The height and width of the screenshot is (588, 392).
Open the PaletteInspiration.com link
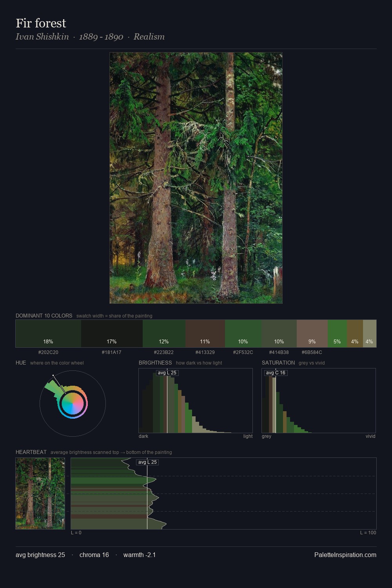coord(345,555)
